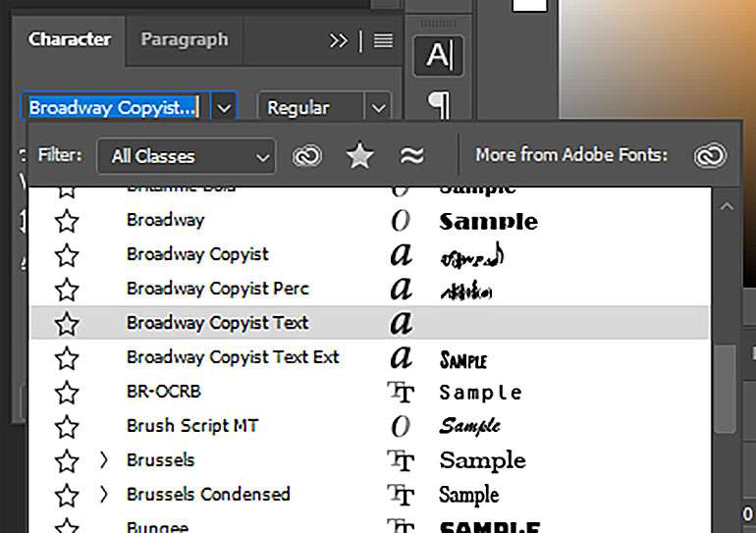This screenshot has width=756, height=533.
Task: Open the font family dropdown arrow
Action: (x=224, y=108)
